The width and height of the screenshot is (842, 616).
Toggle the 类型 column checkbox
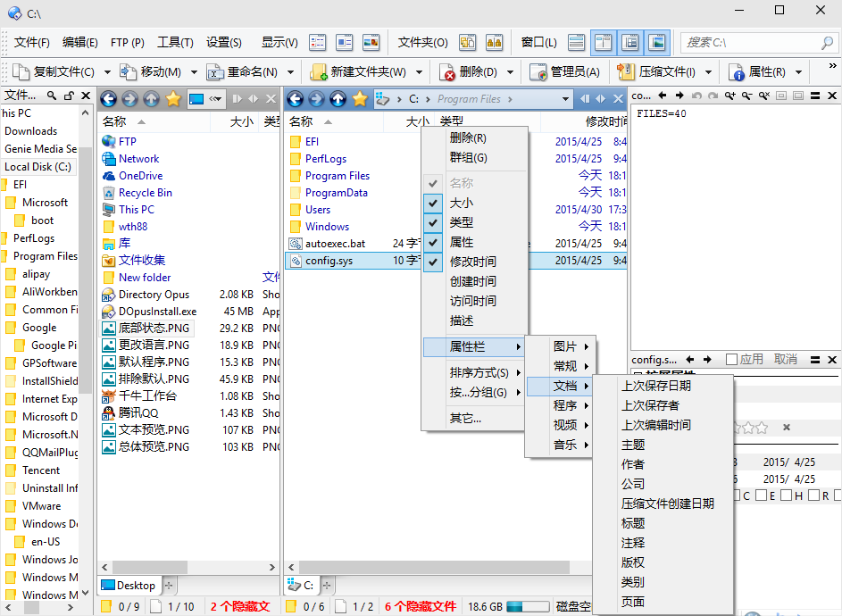pos(433,223)
